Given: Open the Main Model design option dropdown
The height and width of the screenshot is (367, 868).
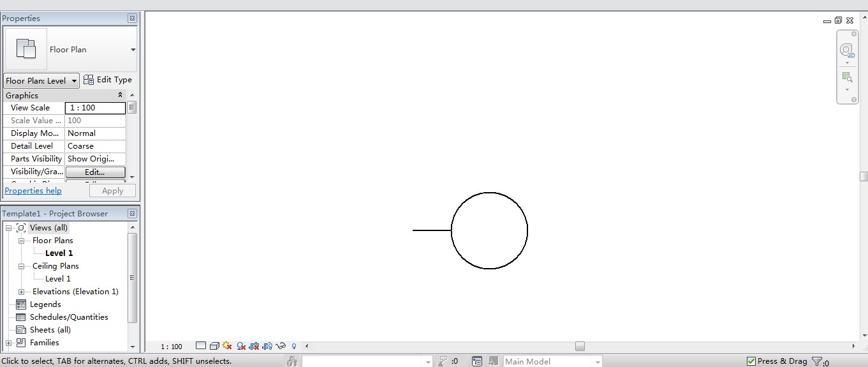Looking at the screenshot, I should (x=598, y=362).
